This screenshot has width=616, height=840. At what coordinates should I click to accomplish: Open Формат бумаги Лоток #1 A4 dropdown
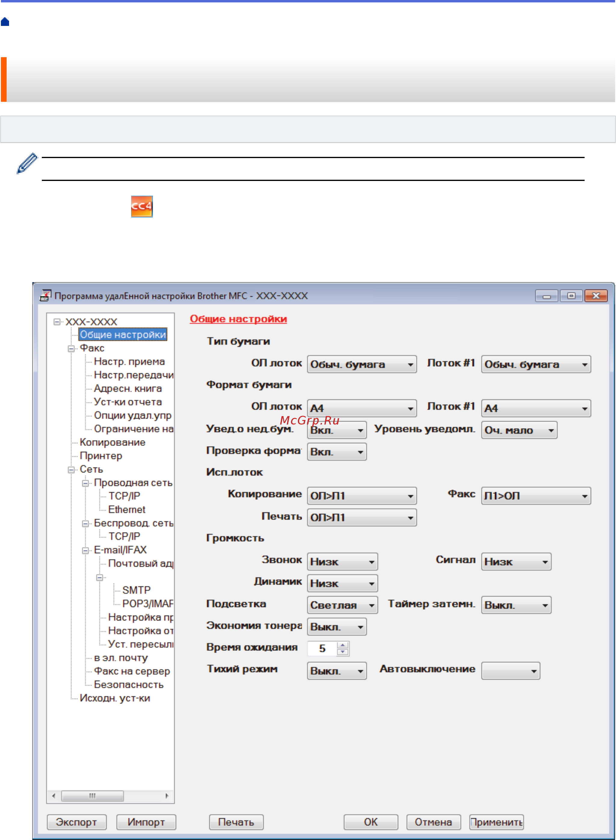pos(536,408)
